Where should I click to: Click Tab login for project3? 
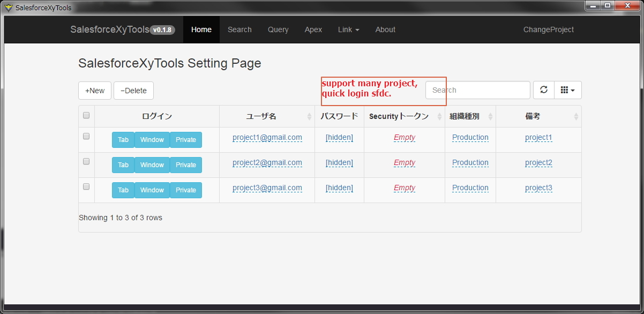[x=123, y=190]
